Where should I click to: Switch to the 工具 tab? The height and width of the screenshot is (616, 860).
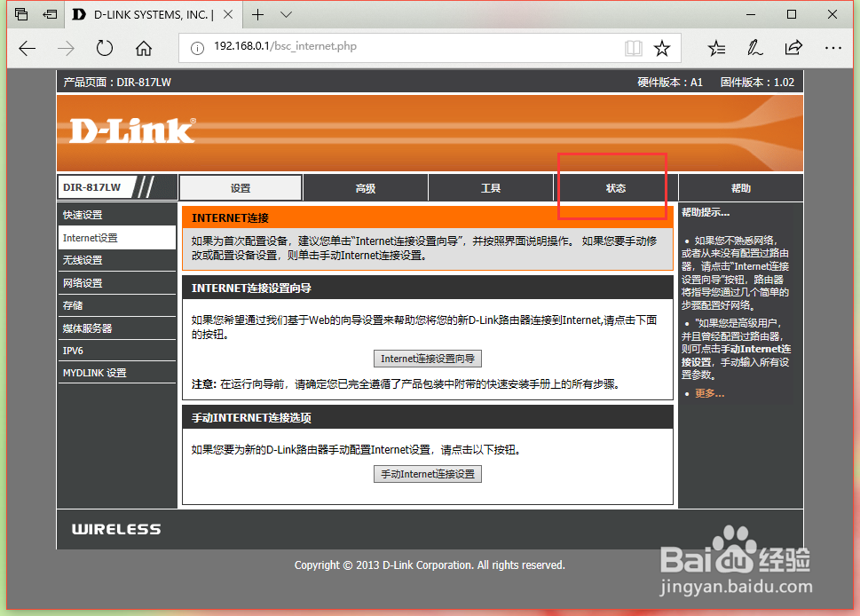click(490, 188)
